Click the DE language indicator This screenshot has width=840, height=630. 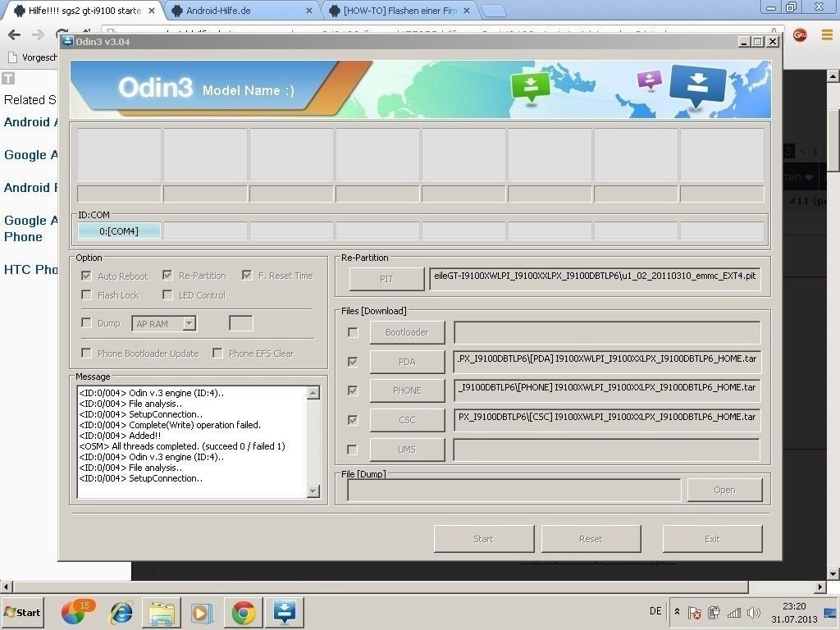(655, 611)
